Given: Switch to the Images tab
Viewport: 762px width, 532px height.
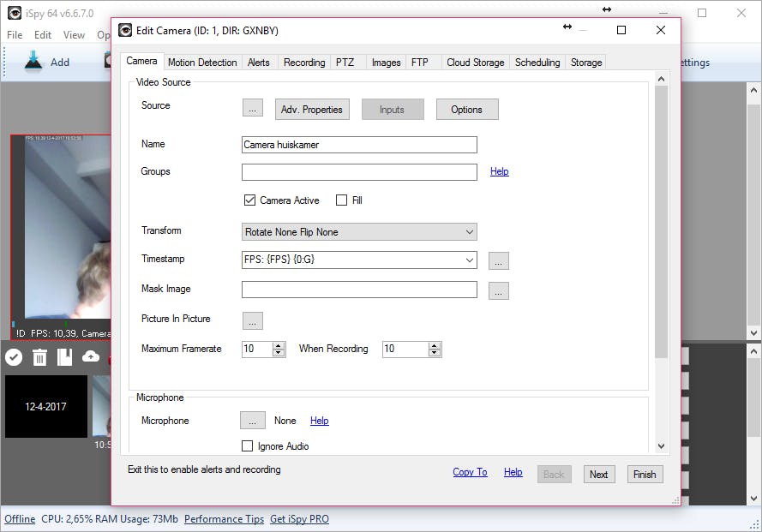Looking at the screenshot, I should click(386, 63).
